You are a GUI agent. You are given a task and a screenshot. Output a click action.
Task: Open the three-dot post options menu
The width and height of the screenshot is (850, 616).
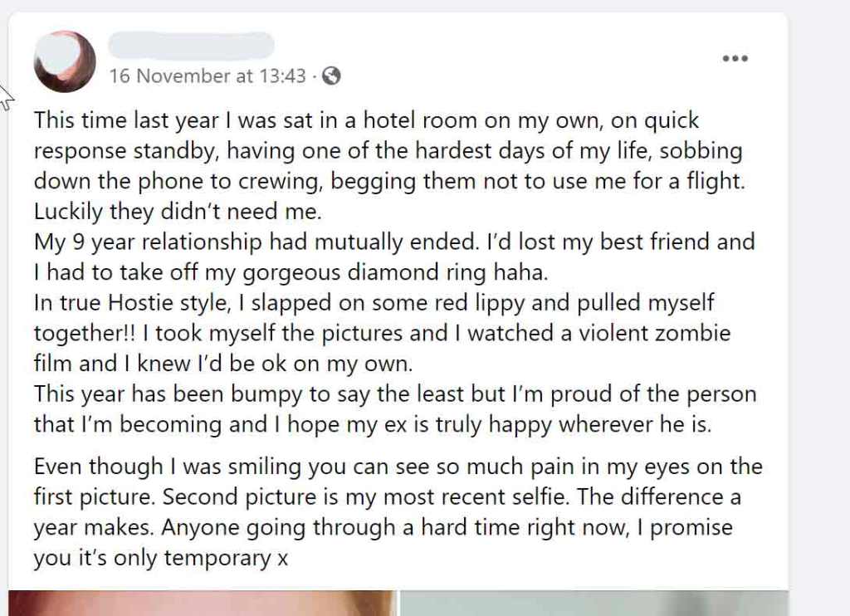[735, 58]
